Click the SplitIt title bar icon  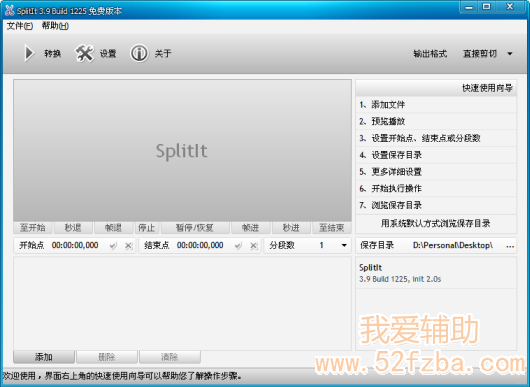(9, 10)
